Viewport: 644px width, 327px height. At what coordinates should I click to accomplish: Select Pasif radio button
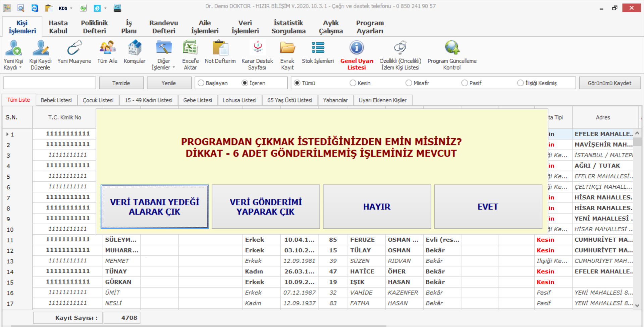(465, 83)
